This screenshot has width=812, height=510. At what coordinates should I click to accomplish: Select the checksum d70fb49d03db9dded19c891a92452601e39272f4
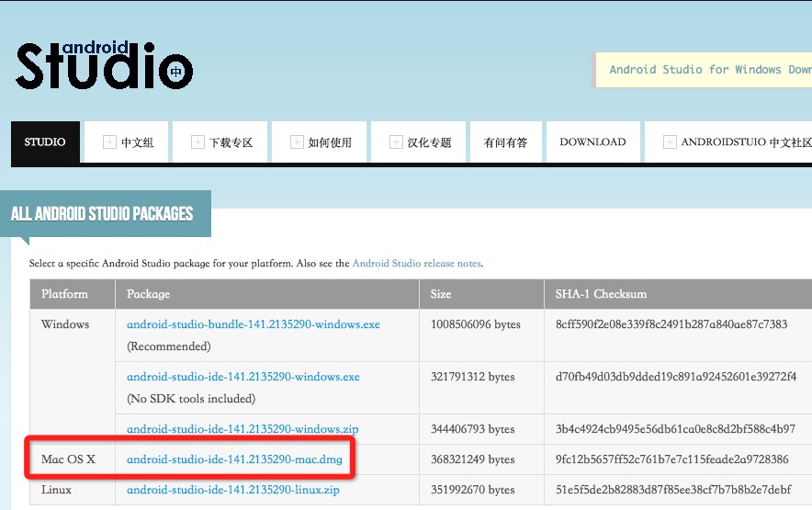coord(676,377)
